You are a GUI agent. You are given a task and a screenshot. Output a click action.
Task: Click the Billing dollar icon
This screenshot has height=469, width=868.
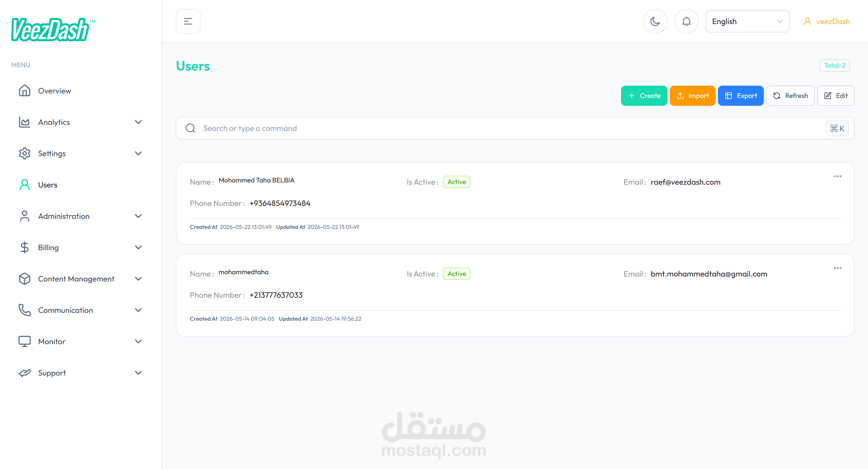click(25, 247)
